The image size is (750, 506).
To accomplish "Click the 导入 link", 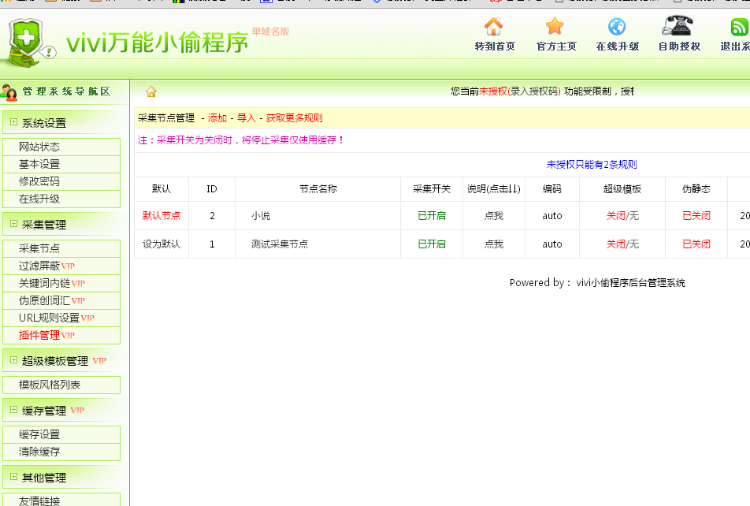I will click(246, 118).
